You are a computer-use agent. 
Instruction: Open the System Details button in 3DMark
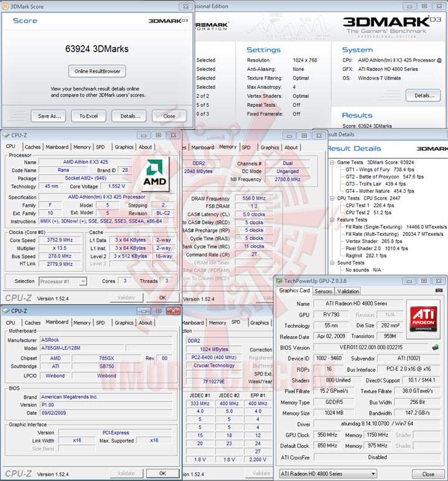424,95
